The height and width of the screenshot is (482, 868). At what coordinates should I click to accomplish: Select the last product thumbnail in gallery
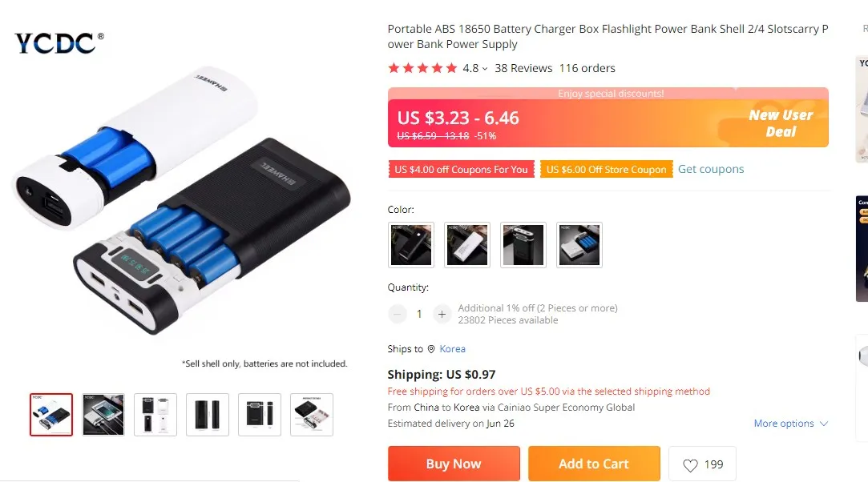(312, 415)
